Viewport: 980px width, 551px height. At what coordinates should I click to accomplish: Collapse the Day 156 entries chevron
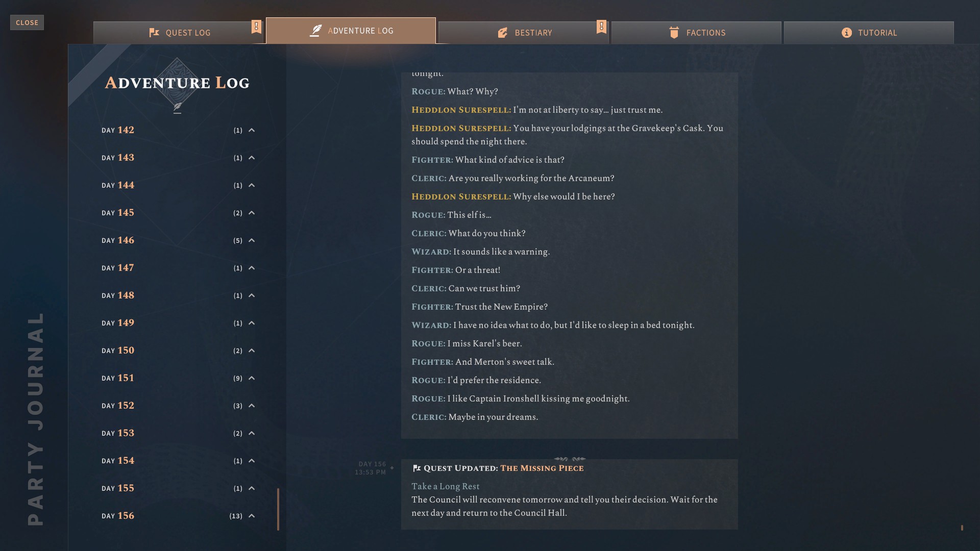pyautogui.click(x=252, y=516)
